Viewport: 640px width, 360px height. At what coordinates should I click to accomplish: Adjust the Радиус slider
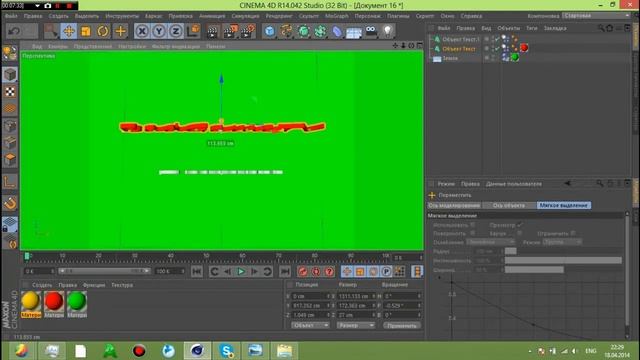coord(563,251)
